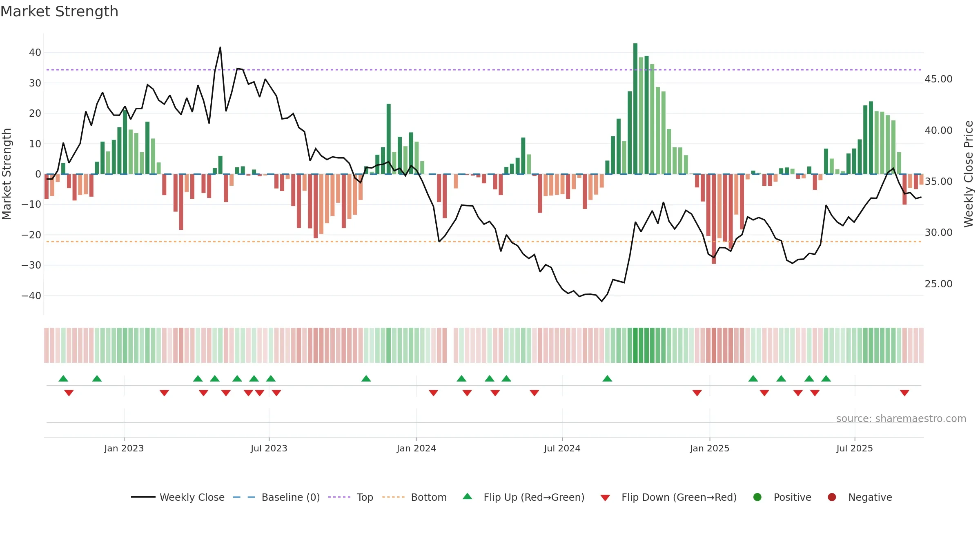The height and width of the screenshot is (551, 980).
Task: Click the 'Market Strength' chart title
Action: coord(59,11)
